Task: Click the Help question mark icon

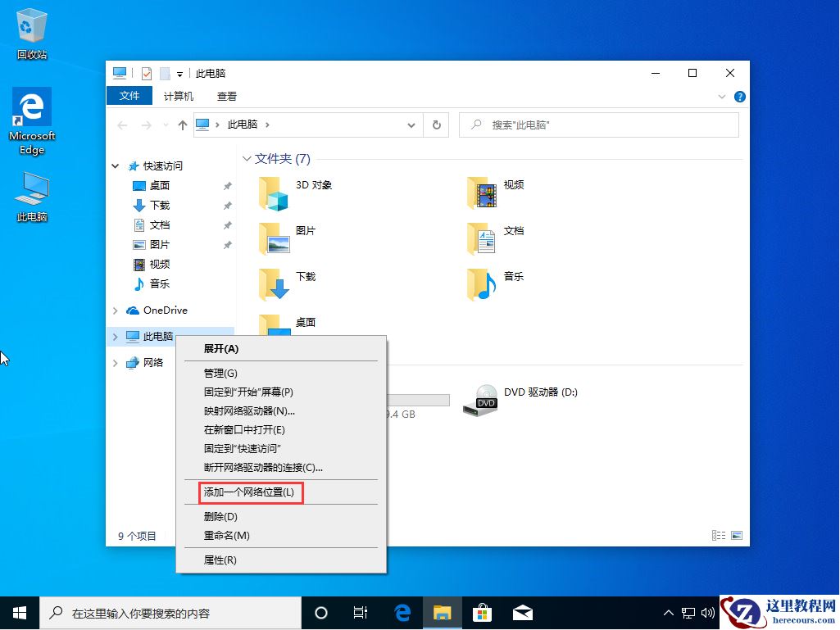Action: point(740,96)
